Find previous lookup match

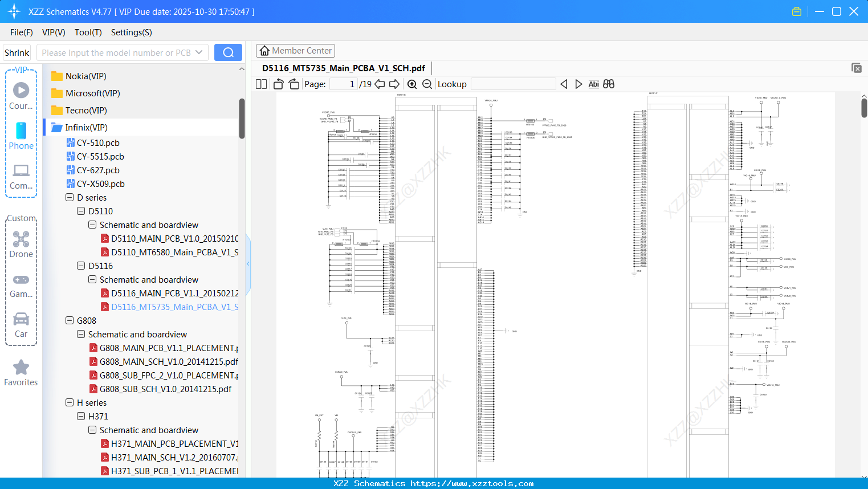tap(564, 84)
